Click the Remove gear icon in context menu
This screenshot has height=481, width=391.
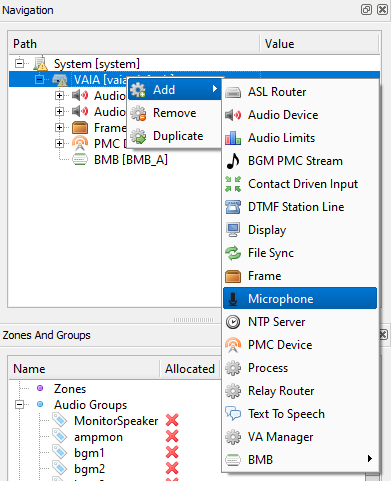[138, 113]
